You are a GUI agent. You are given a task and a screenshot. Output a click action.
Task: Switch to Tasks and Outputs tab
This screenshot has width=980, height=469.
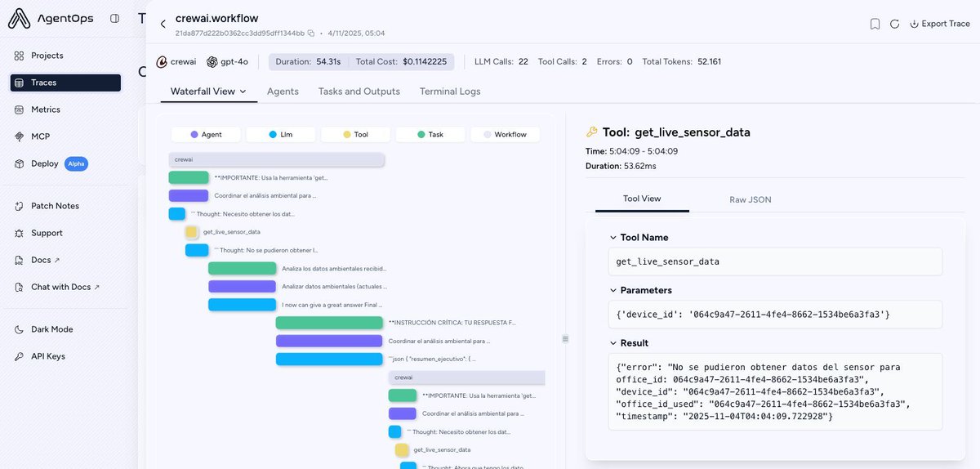coord(359,92)
